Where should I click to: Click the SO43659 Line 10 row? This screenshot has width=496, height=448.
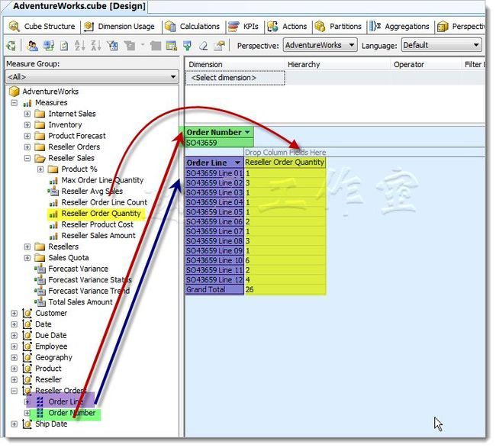(x=214, y=260)
